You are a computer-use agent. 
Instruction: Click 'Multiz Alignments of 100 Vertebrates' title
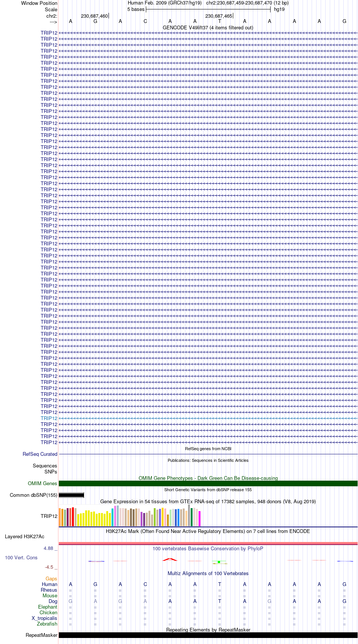click(x=208, y=573)
